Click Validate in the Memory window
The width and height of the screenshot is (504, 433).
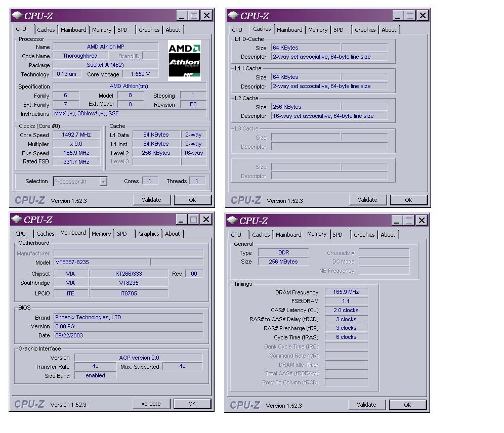coord(366,405)
